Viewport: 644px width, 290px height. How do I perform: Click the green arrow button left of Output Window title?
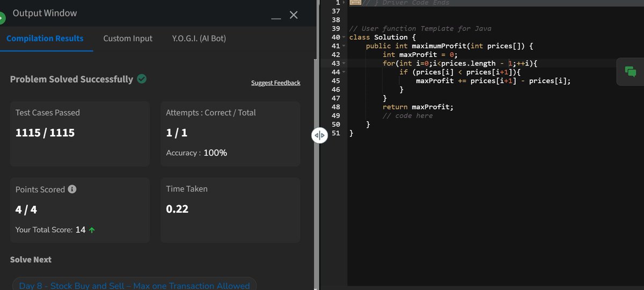2,18
